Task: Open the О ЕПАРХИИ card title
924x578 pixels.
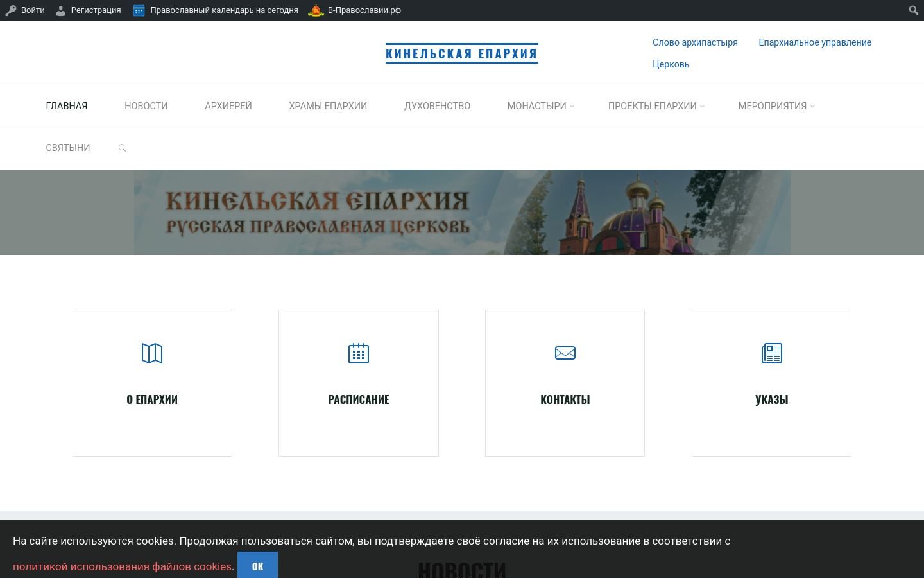Action: click(152, 399)
